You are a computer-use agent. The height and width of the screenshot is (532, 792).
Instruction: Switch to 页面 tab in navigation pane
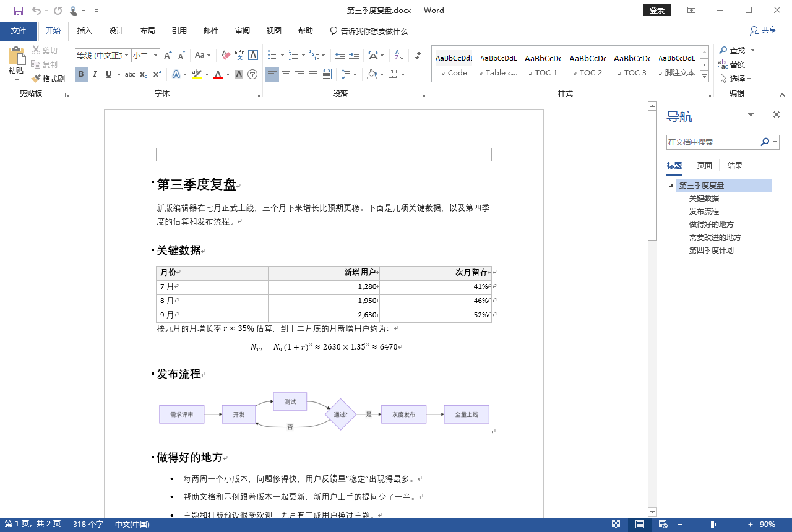(x=704, y=165)
